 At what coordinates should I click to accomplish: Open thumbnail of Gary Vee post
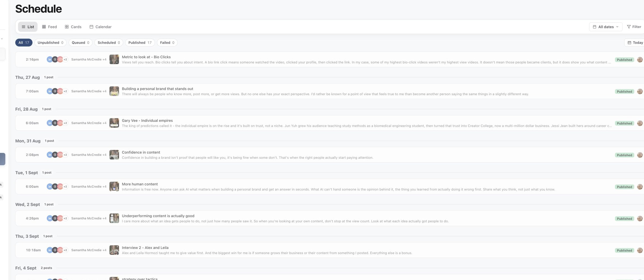(114, 123)
